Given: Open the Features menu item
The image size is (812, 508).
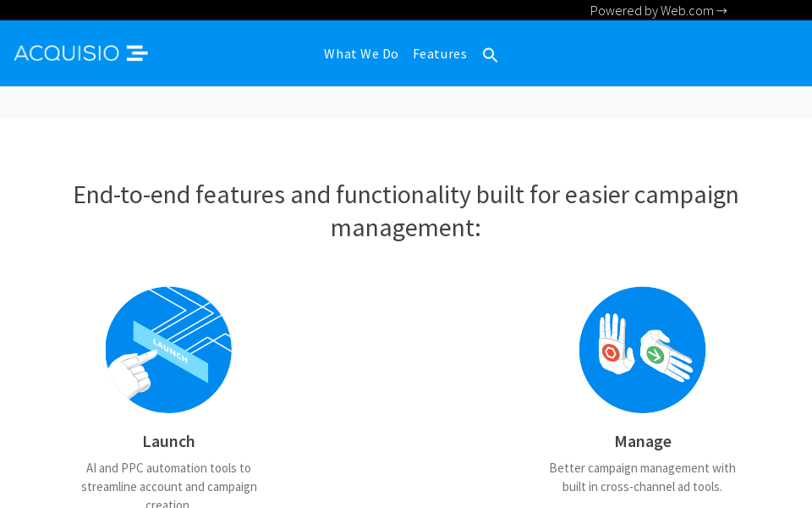Looking at the screenshot, I should point(440,54).
